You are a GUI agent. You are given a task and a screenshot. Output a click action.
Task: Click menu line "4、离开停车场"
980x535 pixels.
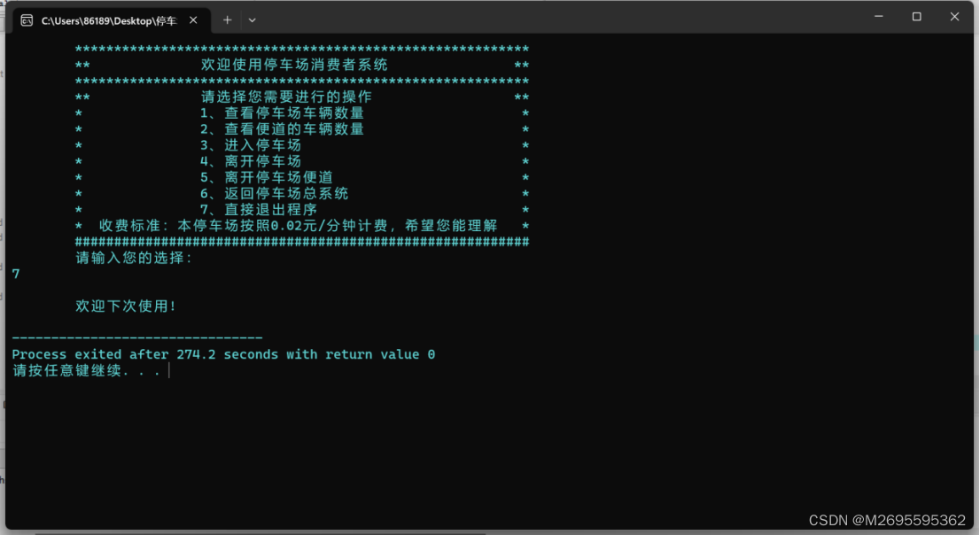tap(251, 161)
